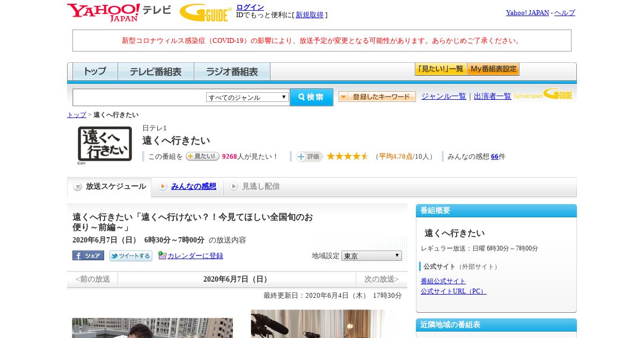The image size is (644, 338).
Task: Click the トップ breadcrumb link
Action: (x=77, y=115)
